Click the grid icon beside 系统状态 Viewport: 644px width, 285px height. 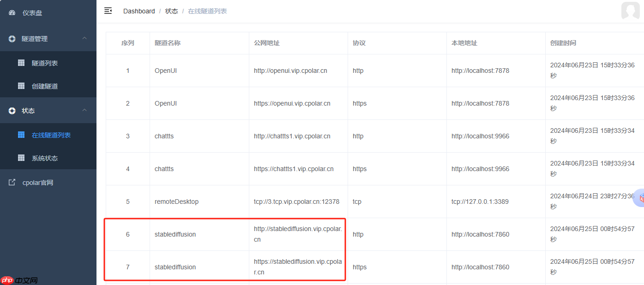point(21,158)
